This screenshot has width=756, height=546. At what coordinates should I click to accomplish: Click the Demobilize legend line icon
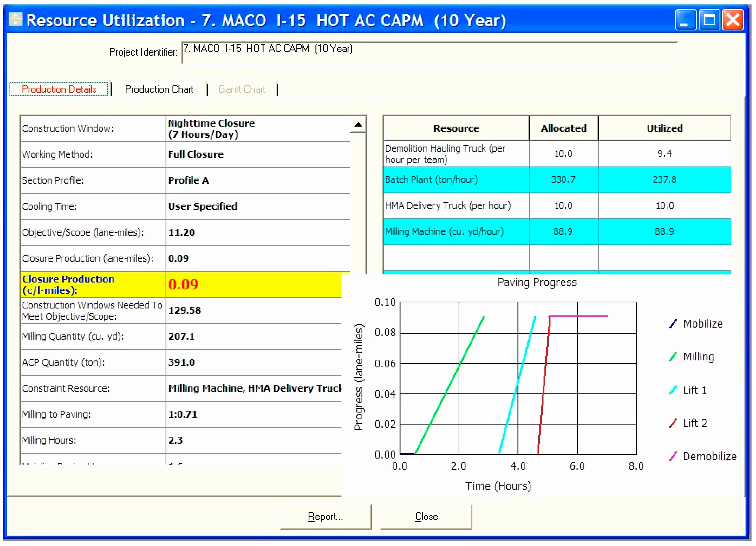[673, 456]
